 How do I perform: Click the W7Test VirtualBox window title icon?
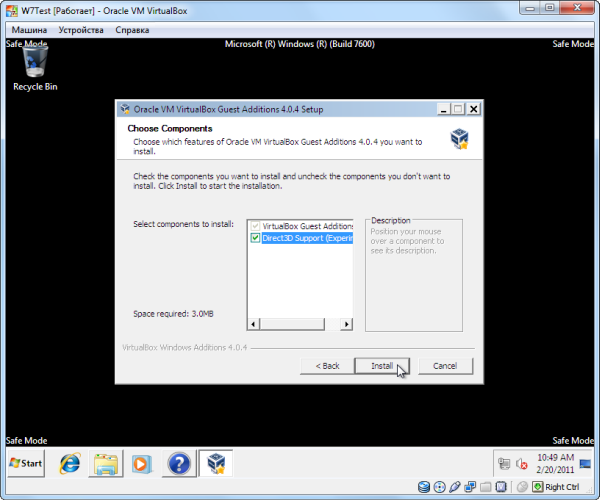pos(11,11)
